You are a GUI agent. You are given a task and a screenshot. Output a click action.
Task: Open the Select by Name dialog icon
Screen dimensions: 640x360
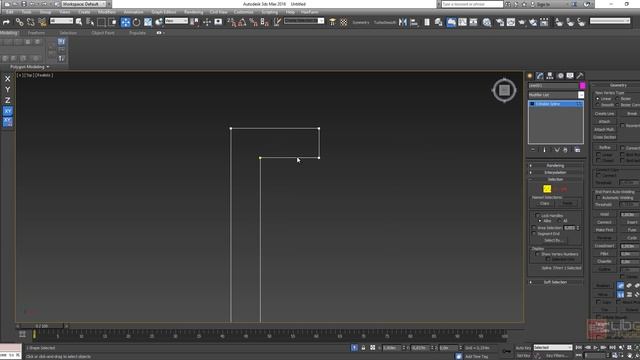[90, 22]
